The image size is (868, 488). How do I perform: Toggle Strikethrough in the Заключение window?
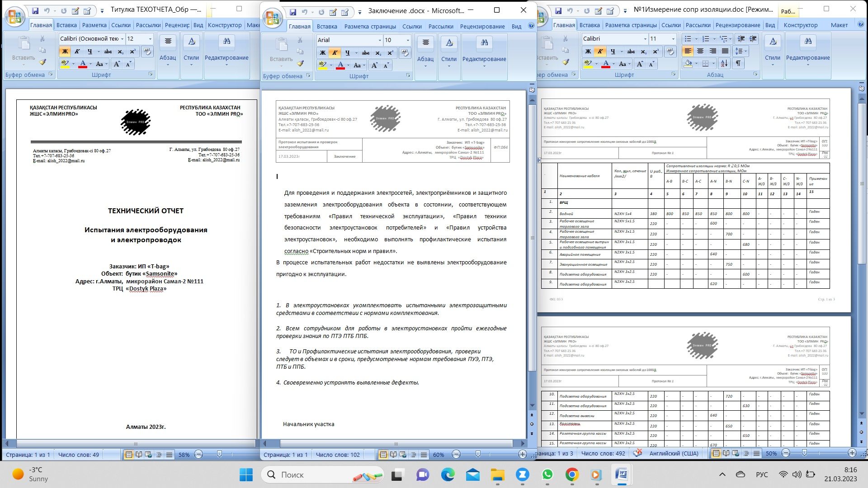pyautogui.click(x=366, y=53)
